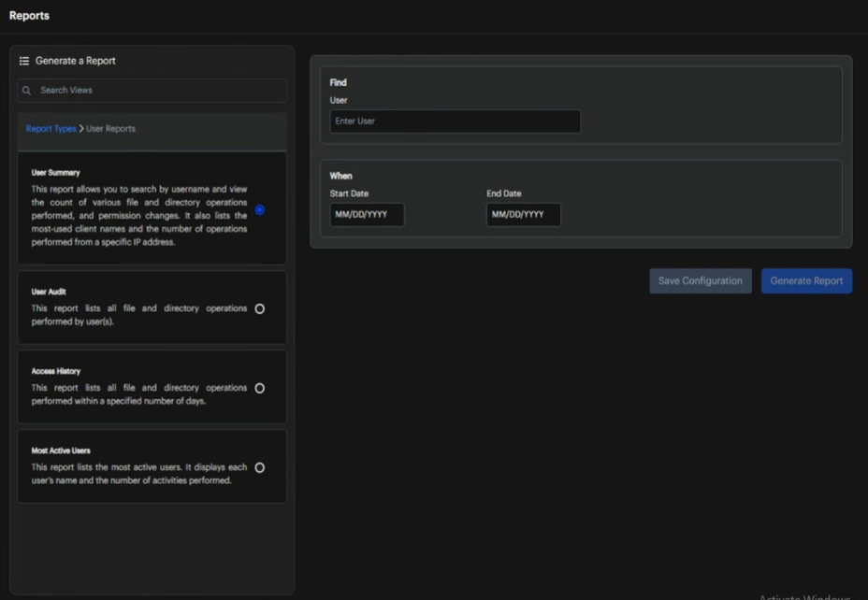Click the magnifier icon in Search Views
868x600 pixels.
click(26, 90)
